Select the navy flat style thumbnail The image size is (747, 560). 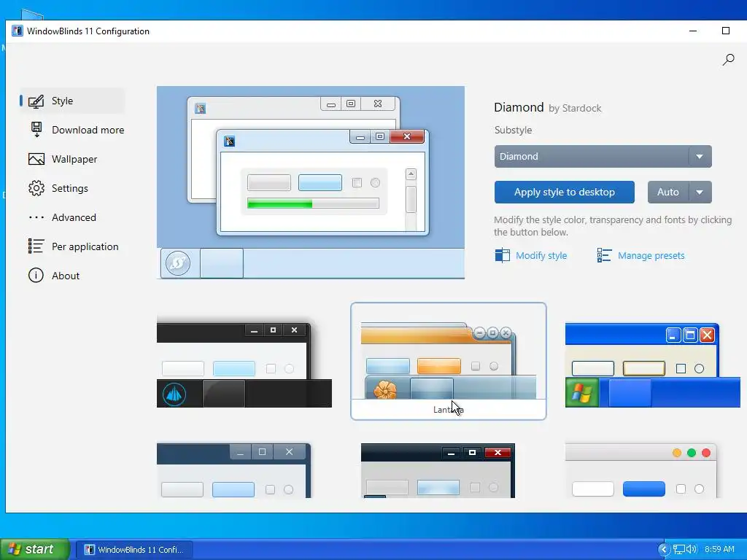coord(233,470)
